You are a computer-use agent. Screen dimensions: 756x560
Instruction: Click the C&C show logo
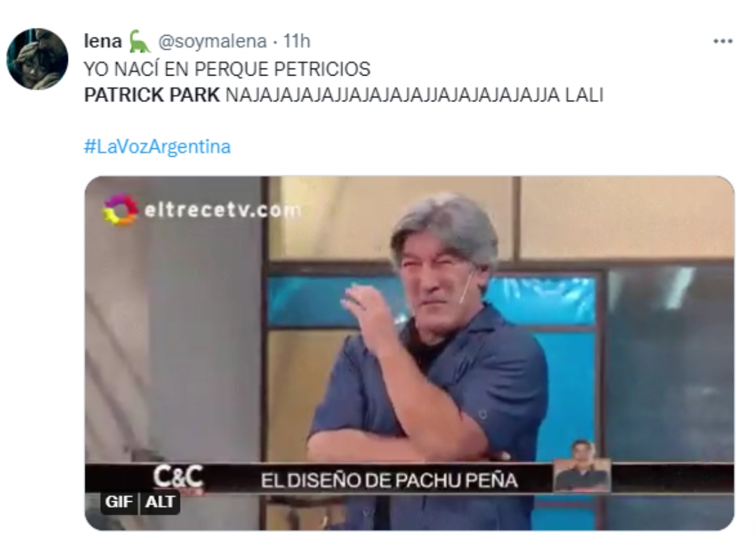[x=178, y=477]
